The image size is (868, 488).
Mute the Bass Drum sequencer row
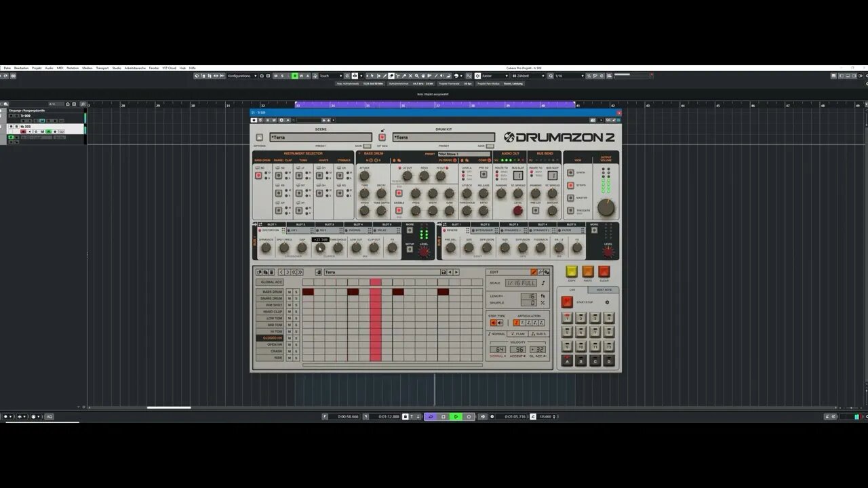pyautogui.click(x=289, y=292)
